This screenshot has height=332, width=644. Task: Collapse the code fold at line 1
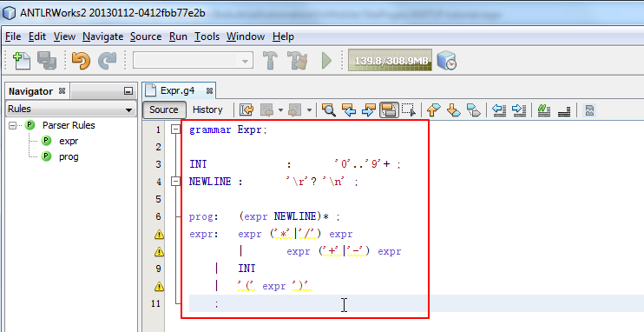pyautogui.click(x=175, y=129)
